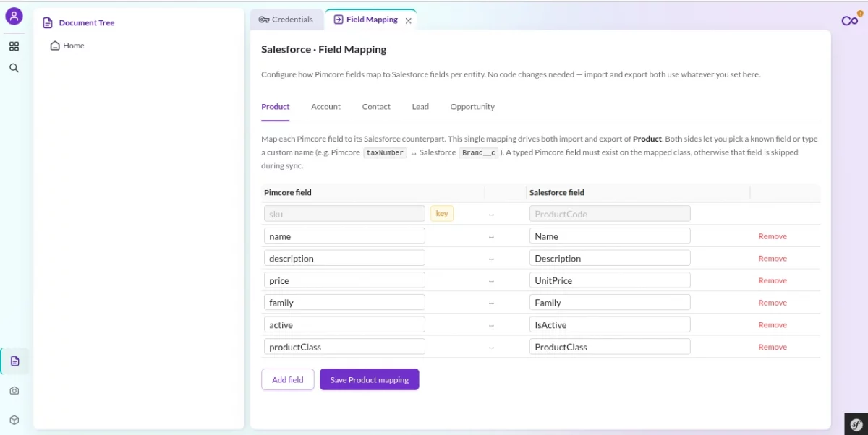Click Save Product mapping button
The height and width of the screenshot is (435, 868).
click(x=370, y=379)
